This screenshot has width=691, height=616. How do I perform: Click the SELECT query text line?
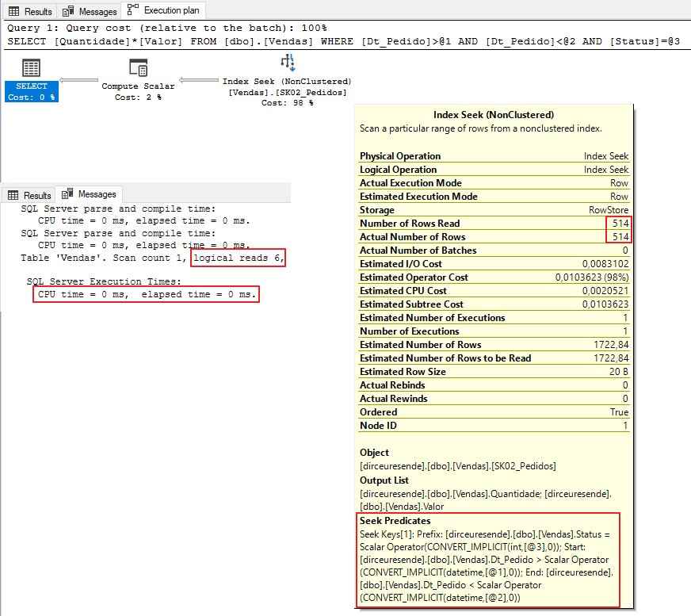[342, 40]
